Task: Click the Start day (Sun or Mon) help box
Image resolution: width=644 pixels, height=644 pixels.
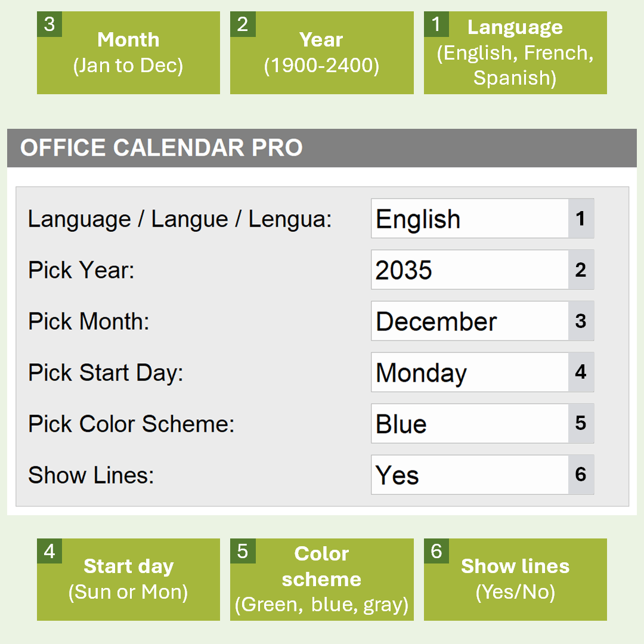Action: pyautogui.click(x=128, y=579)
